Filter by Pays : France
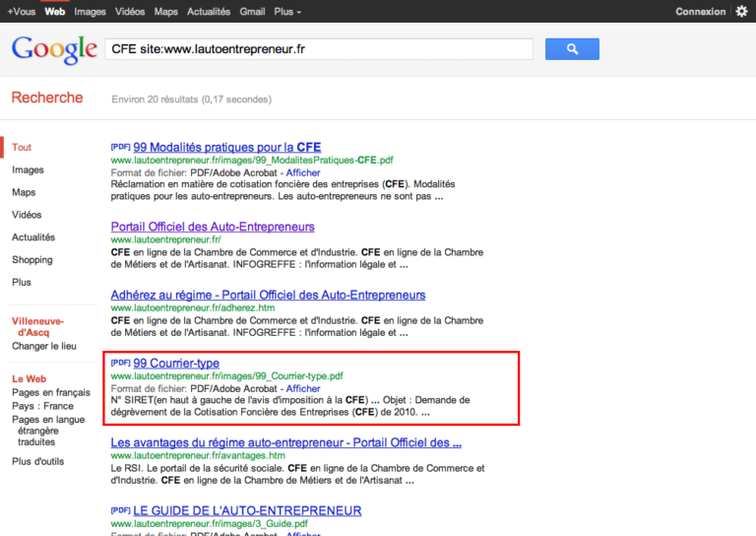The image size is (756, 536). 43,406
